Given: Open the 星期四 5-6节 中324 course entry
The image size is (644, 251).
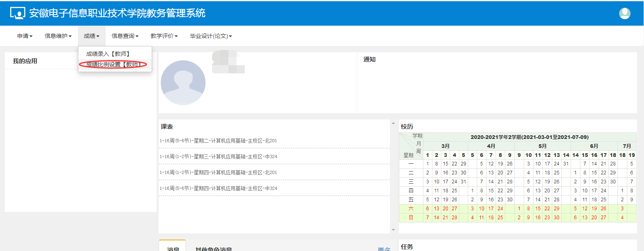Looking at the screenshot, I should click(218, 188).
